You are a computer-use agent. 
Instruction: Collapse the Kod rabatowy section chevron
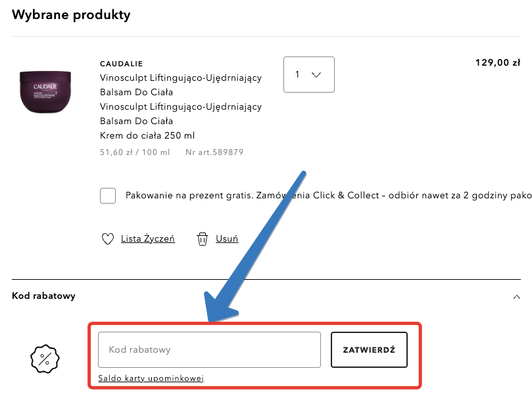tap(516, 296)
